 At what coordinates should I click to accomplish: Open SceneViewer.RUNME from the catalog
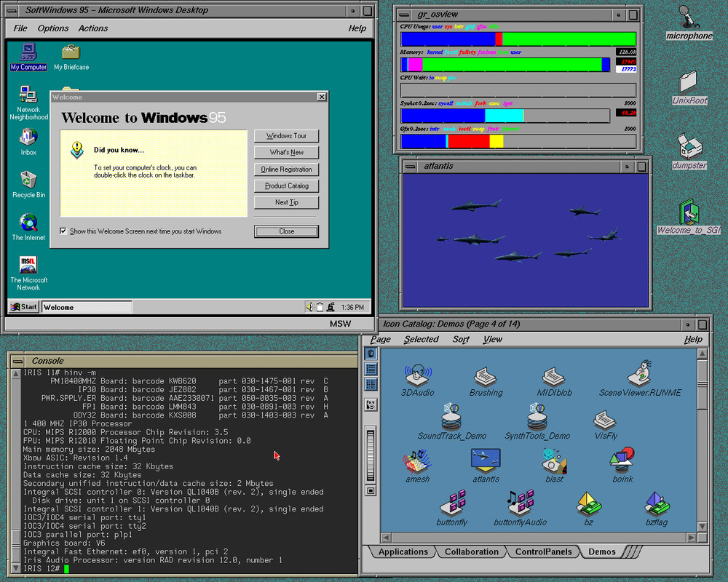tap(639, 374)
